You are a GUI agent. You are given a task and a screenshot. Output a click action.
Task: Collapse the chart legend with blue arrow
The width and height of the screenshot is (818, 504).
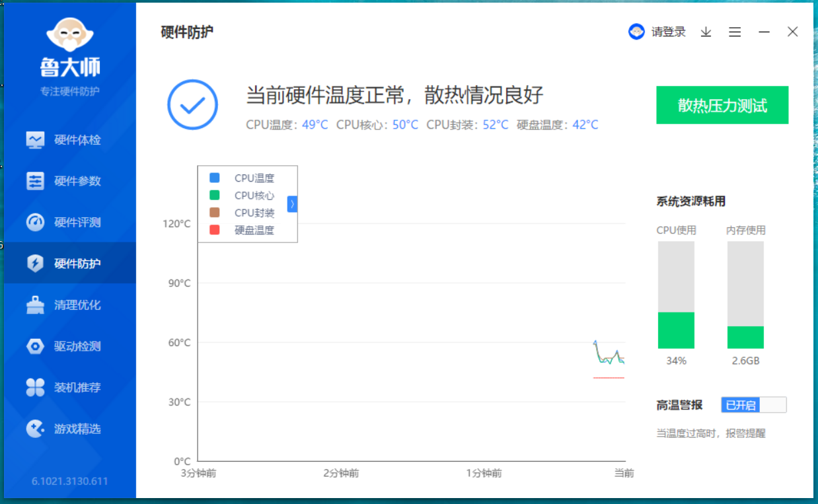pyautogui.click(x=292, y=204)
